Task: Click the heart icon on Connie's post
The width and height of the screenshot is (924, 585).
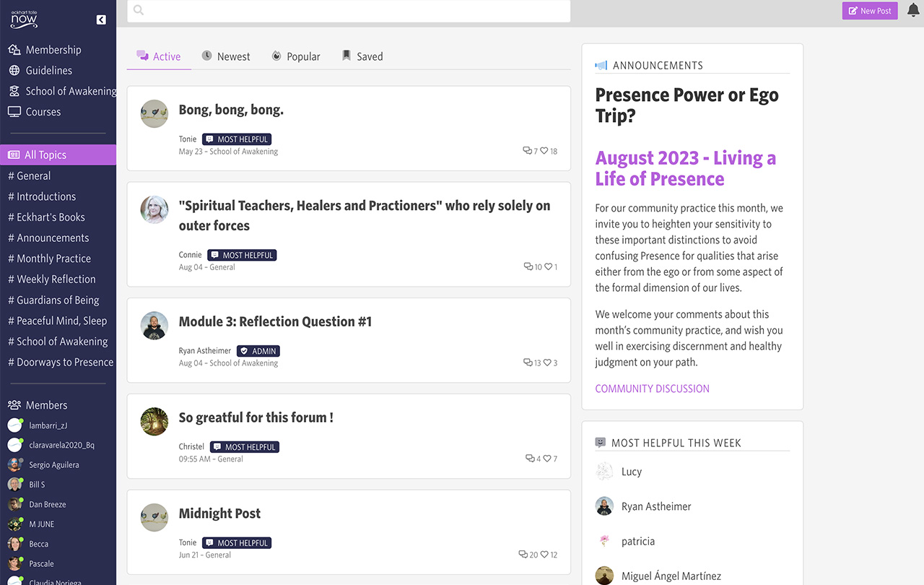Action: click(548, 266)
